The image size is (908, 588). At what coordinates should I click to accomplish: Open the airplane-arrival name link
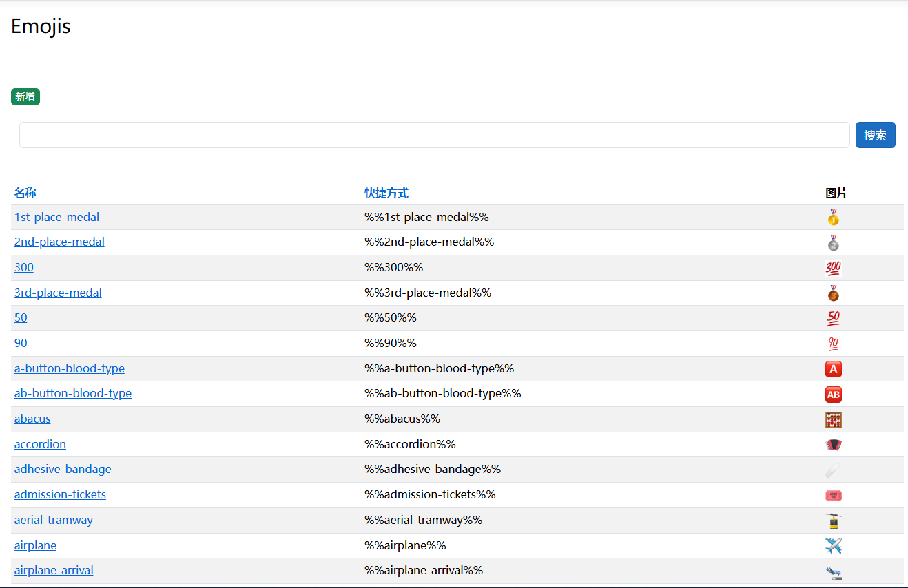pos(54,570)
